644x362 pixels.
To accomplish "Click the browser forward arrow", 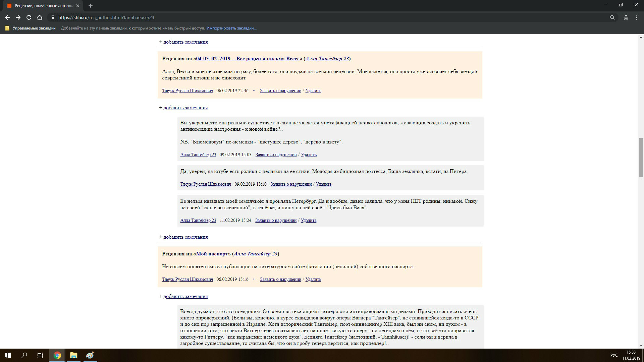I will coord(18,17).
